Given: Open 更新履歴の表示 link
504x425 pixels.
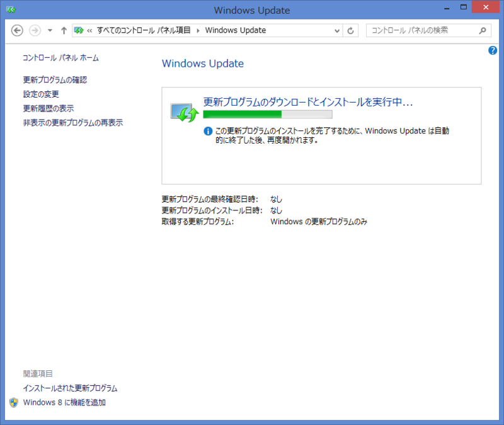Looking at the screenshot, I should tap(49, 108).
